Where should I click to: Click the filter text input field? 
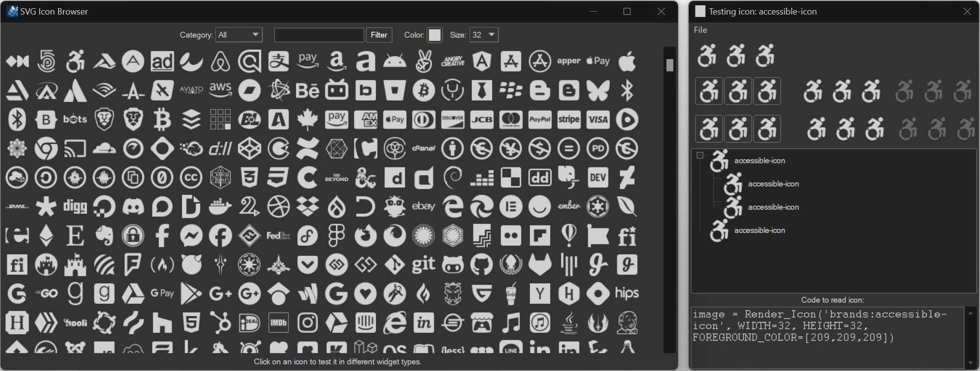point(319,35)
